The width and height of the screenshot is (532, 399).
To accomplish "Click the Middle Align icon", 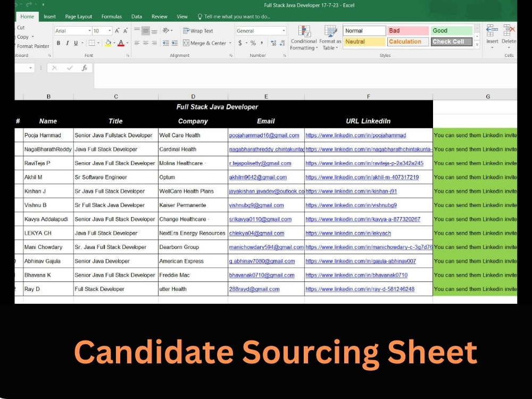I will coord(146,30).
